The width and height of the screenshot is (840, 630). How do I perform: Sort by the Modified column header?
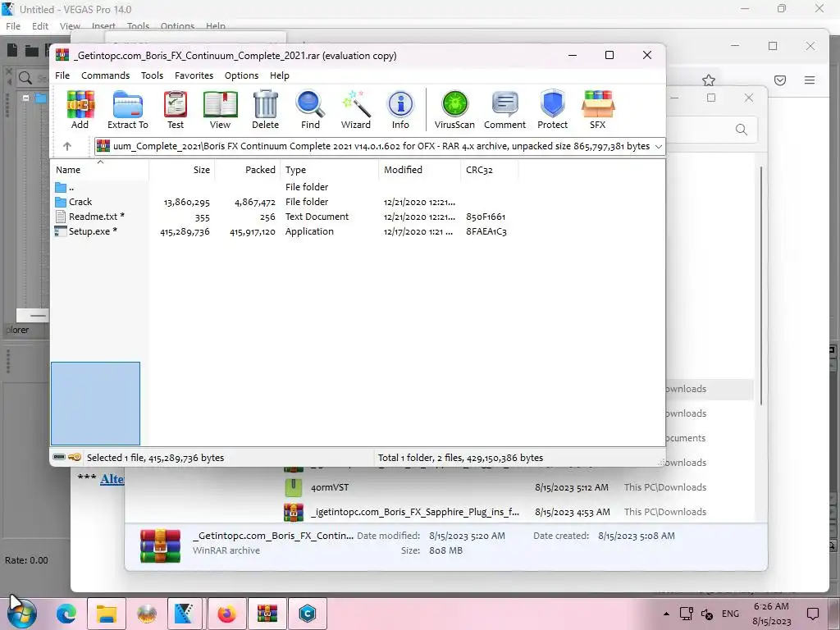419,170
